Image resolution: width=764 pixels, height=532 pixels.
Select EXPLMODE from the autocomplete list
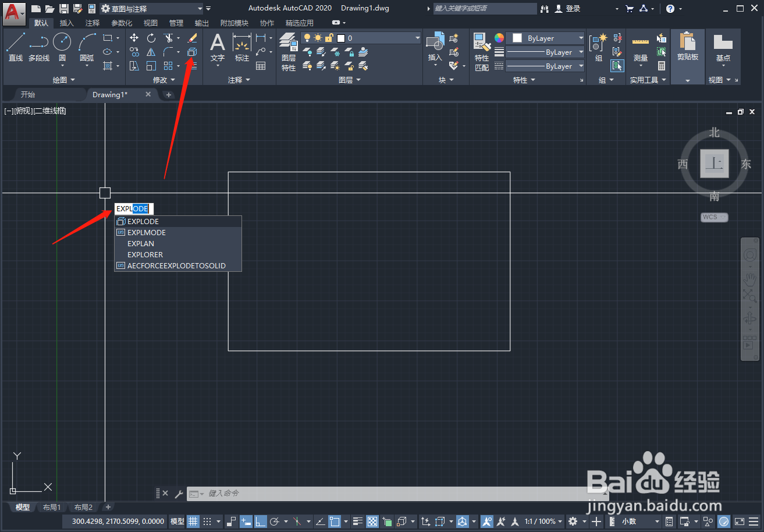pyautogui.click(x=178, y=233)
